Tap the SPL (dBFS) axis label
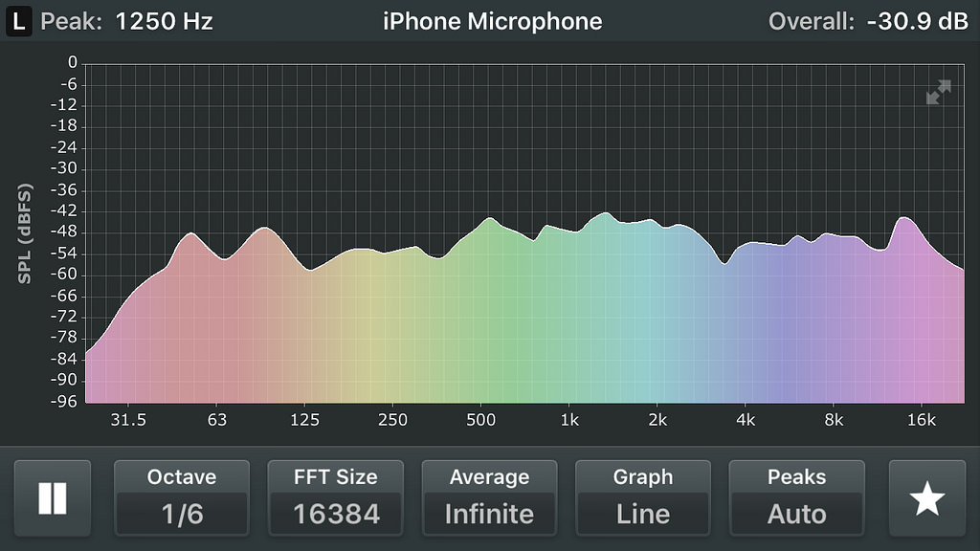The width and height of the screenshot is (980, 551). coord(26,232)
